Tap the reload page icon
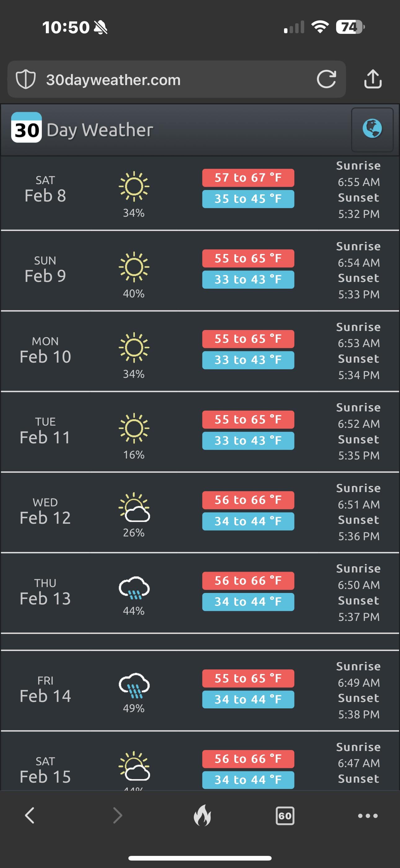Image resolution: width=400 pixels, height=868 pixels. (326, 79)
